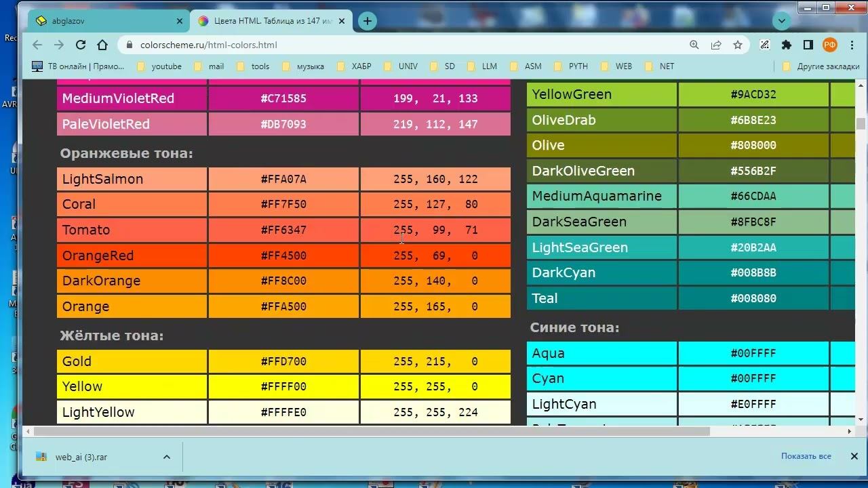Open the ASM bookmarks folder

(x=526, y=66)
